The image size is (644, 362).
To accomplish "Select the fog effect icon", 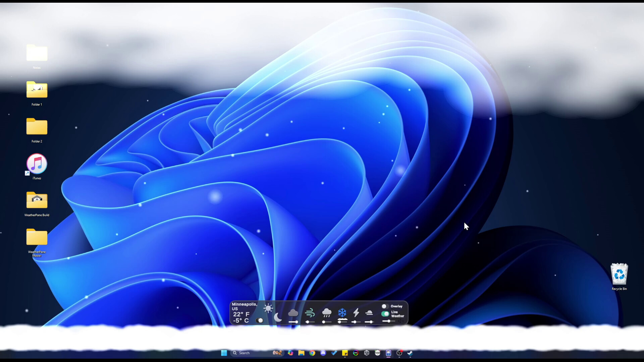I will pos(369,313).
